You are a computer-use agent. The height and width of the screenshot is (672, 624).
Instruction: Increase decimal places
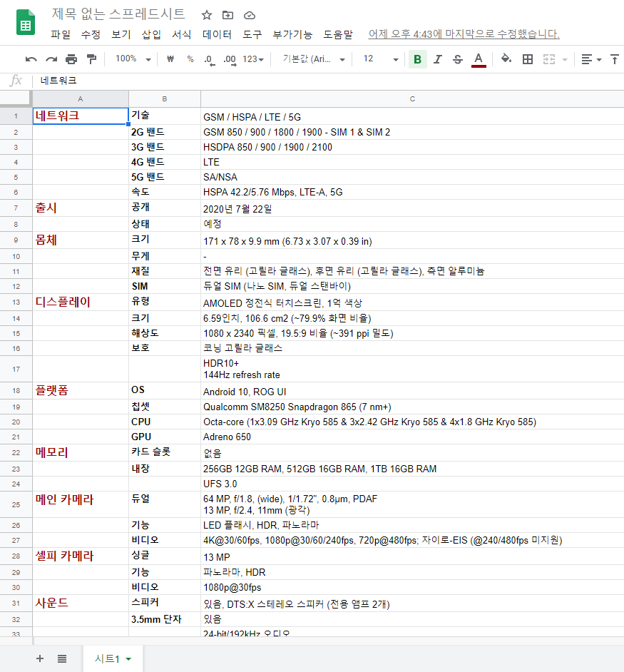230,60
